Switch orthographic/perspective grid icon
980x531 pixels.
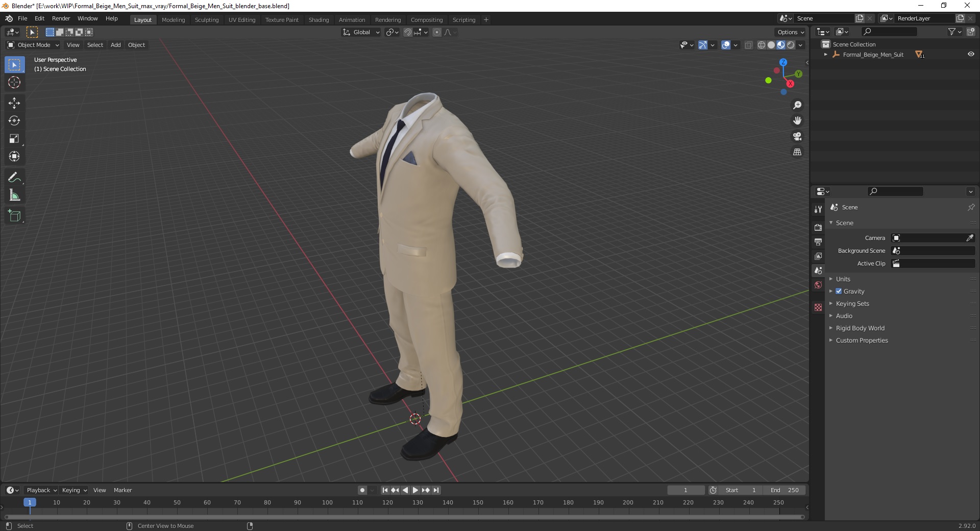(x=797, y=152)
